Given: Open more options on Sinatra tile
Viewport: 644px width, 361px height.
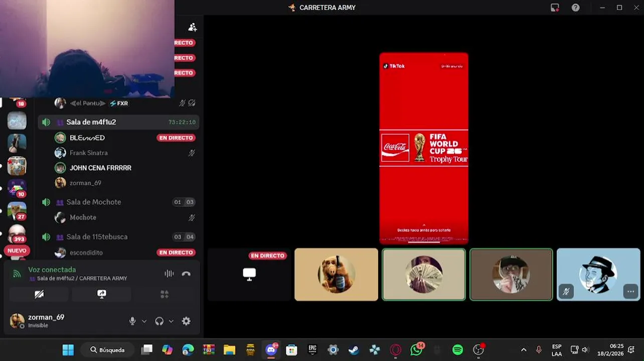Looking at the screenshot, I should (x=630, y=291).
